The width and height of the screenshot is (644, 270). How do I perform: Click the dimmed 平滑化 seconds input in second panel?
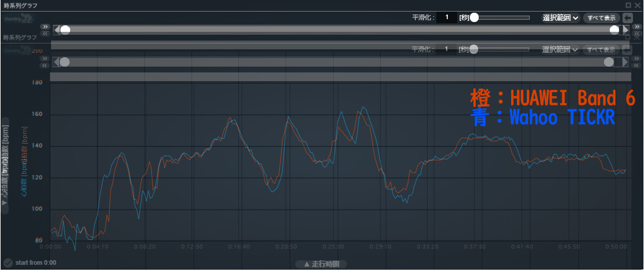(x=447, y=50)
